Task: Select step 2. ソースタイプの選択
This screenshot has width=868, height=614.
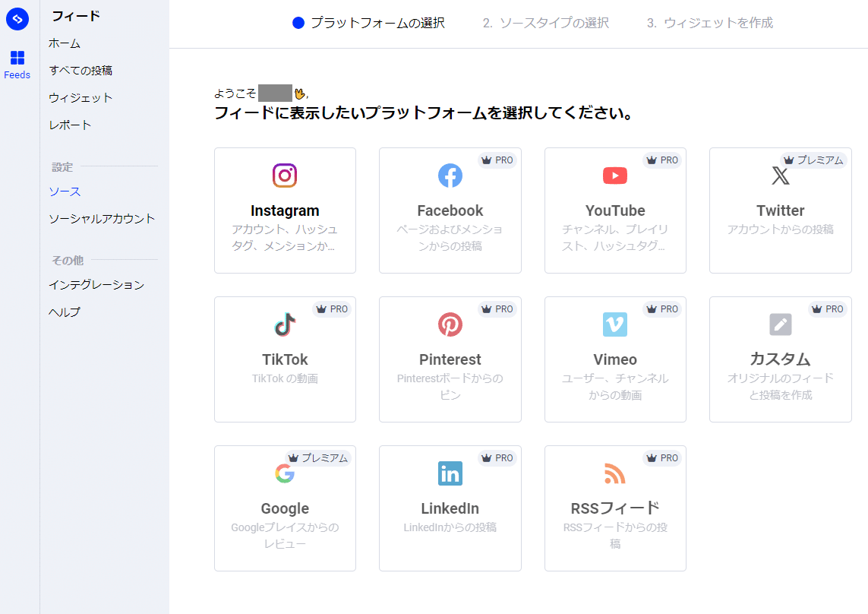Action: (x=546, y=23)
